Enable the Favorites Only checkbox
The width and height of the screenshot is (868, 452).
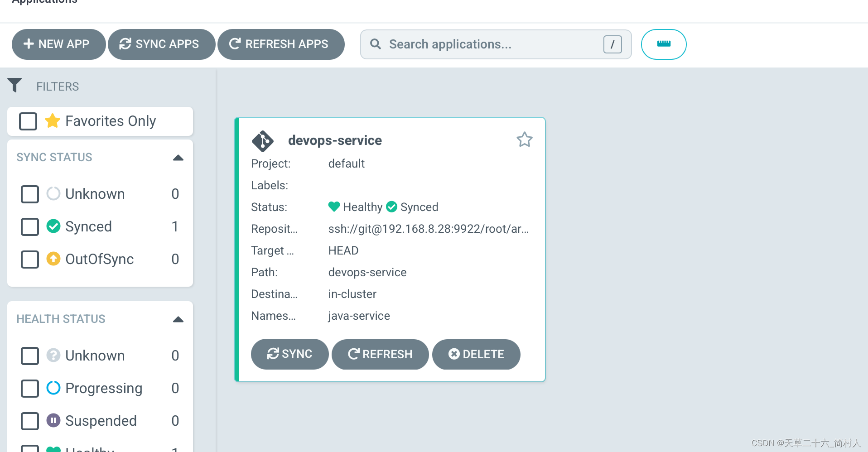(28, 121)
